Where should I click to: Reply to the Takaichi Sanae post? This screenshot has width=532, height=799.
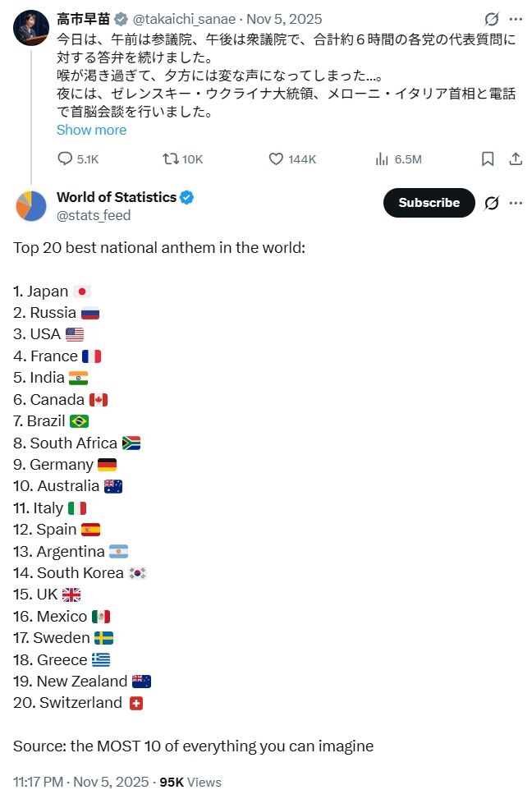(x=66, y=159)
